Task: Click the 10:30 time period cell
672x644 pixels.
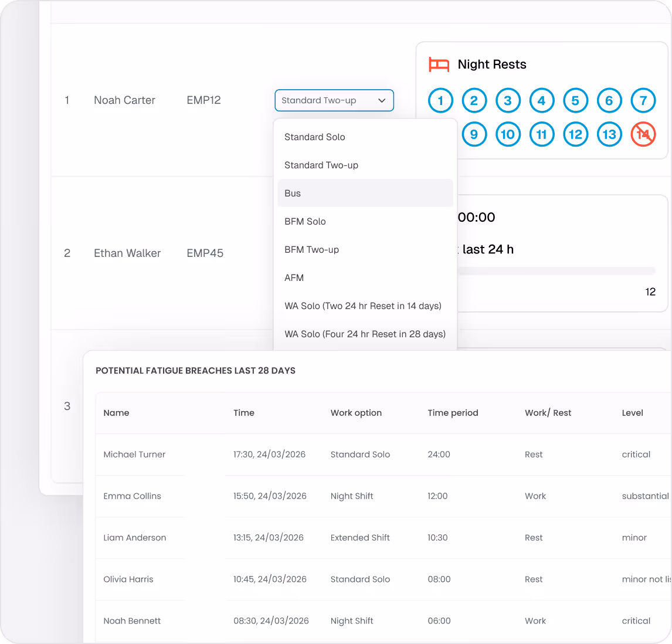Action: point(437,538)
